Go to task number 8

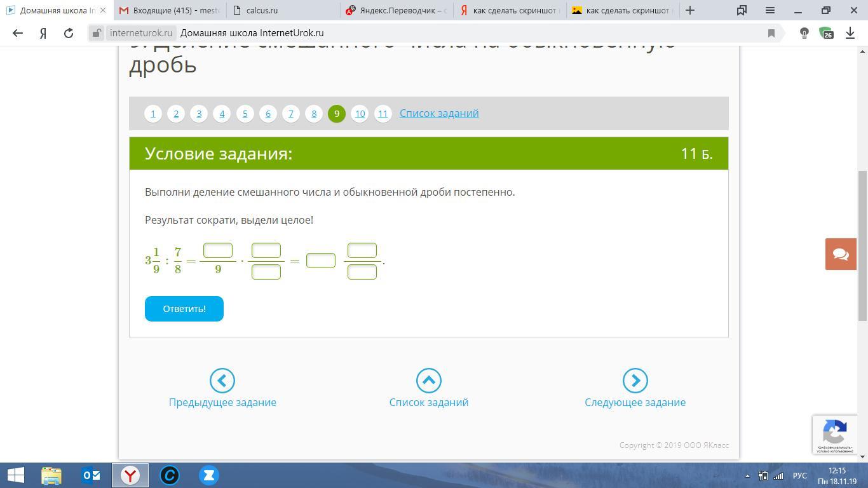(313, 114)
